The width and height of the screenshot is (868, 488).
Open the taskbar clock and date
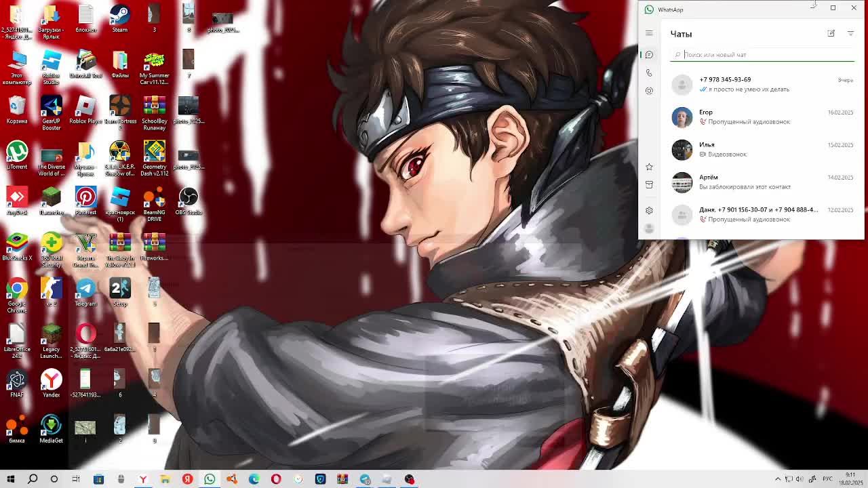(850, 479)
